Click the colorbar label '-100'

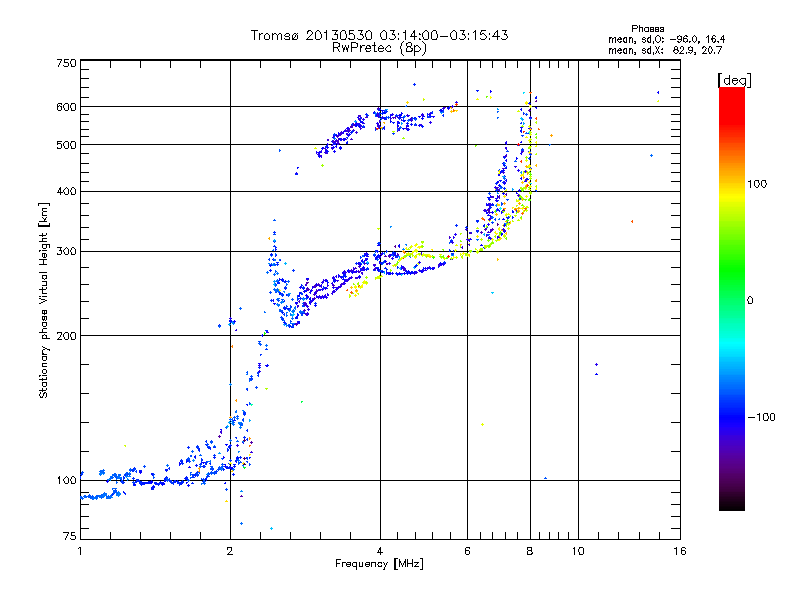coord(761,417)
